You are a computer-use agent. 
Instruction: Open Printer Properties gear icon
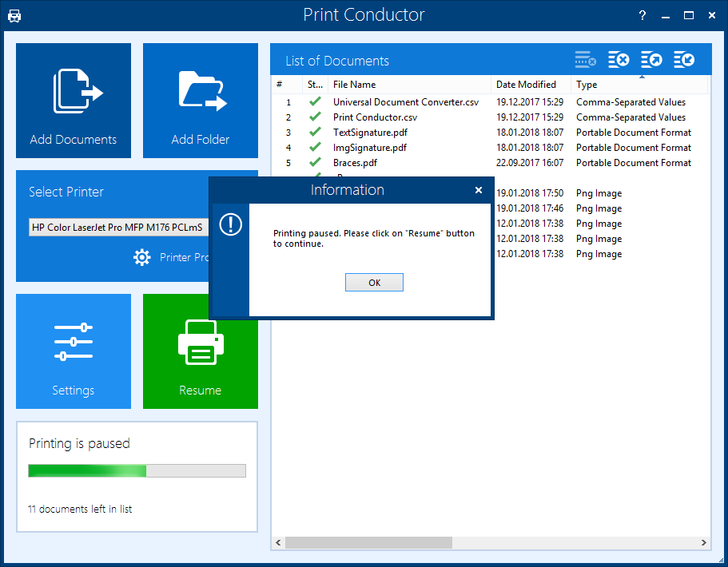pos(142,257)
